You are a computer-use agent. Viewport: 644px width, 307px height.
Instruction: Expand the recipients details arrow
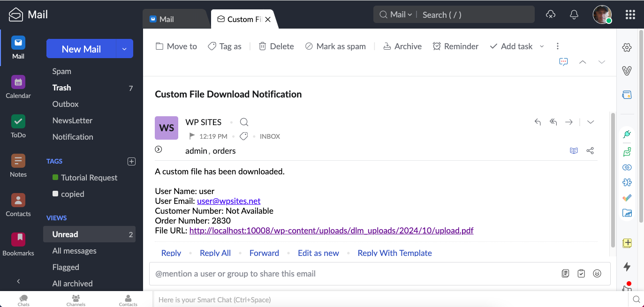pos(159,150)
